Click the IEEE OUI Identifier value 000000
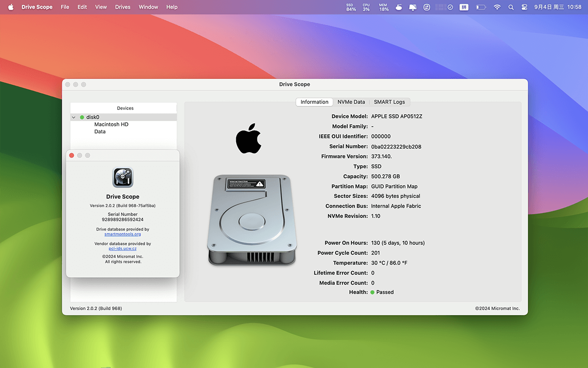 coord(381,136)
